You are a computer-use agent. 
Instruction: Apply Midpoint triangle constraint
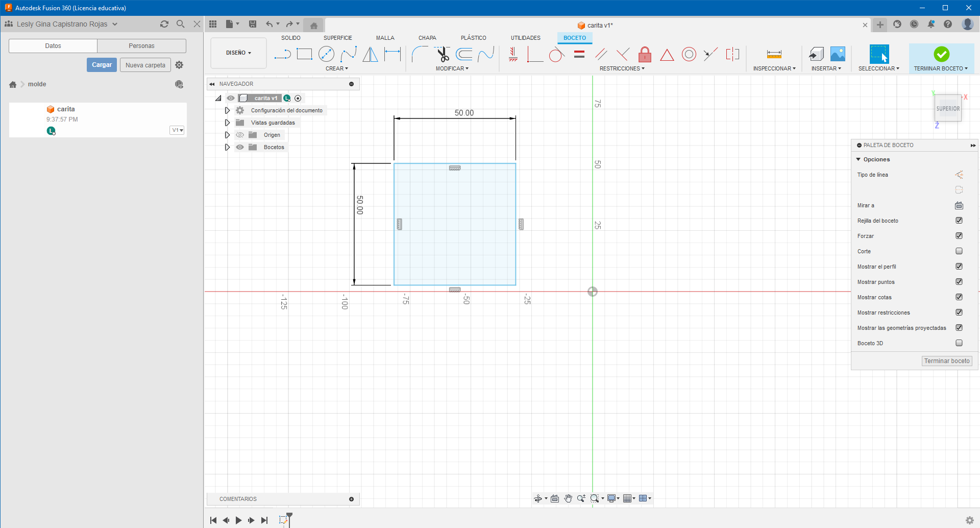pos(667,55)
